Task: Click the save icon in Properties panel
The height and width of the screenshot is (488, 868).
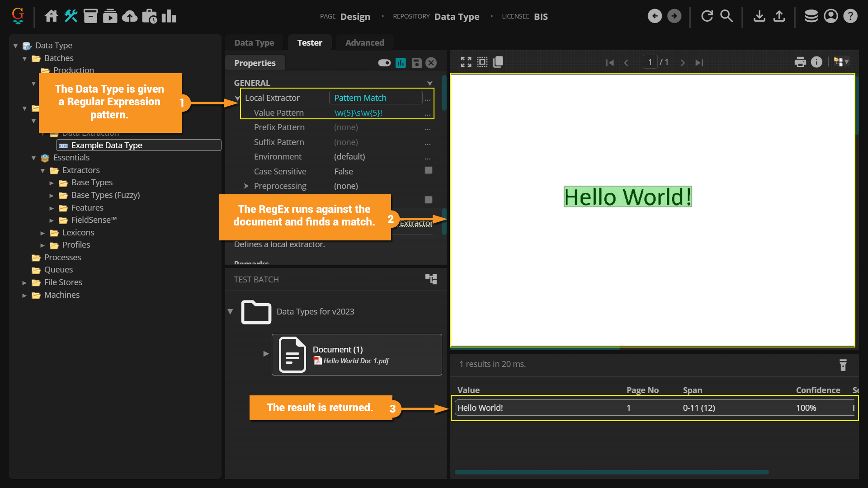Action: pos(417,63)
